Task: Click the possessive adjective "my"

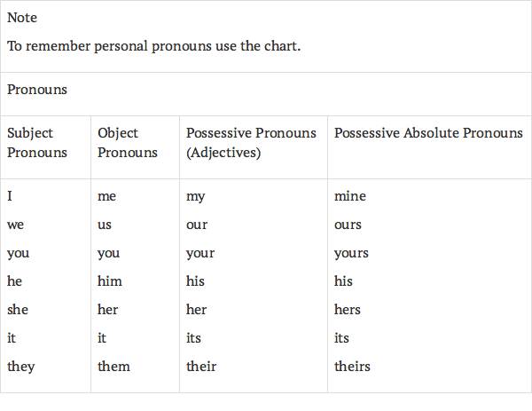Action: (196, 196)
